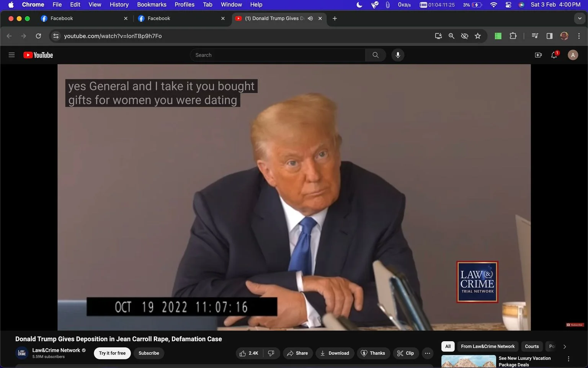
Task: Open Chrome three-dot menu
Action: [579, 36]
